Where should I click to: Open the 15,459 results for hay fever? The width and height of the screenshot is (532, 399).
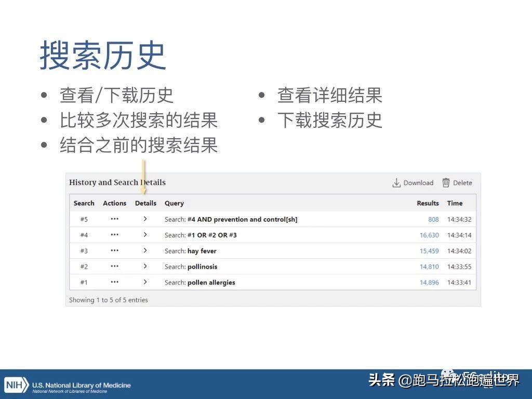pos(428,250)
